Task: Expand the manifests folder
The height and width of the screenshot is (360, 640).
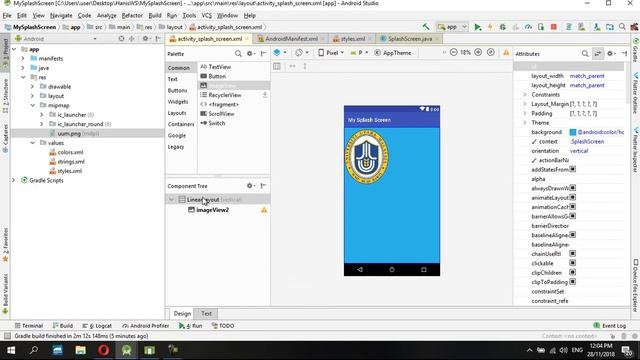Action: point(23,58)
